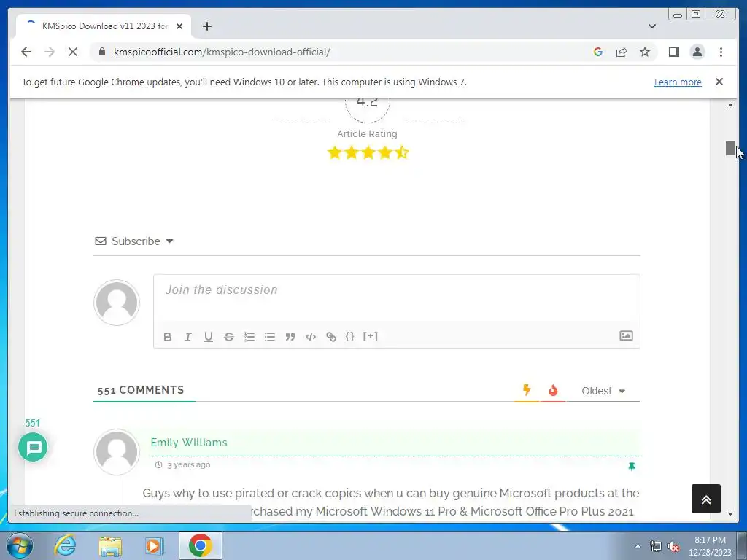Image resolution: width=747 pixels, height=560 pixels.
Task: View site security lock information
Action: click(x=102, y=52)
